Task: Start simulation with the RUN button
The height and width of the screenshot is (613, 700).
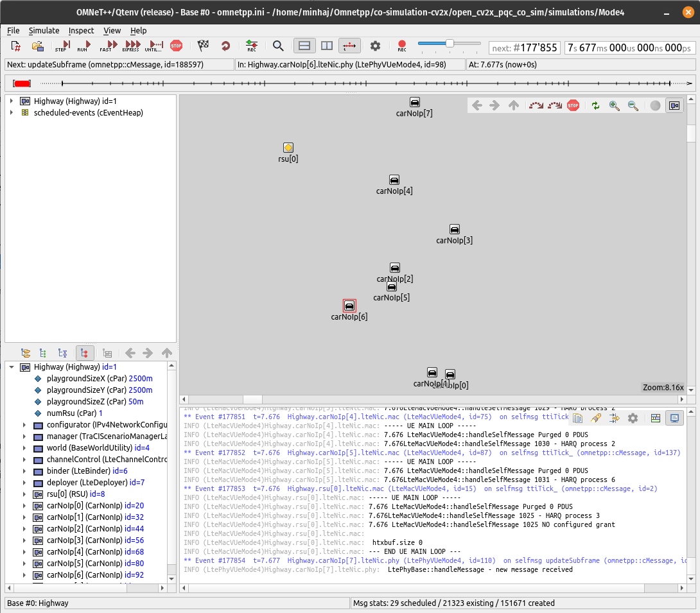Action: [83, 46]
